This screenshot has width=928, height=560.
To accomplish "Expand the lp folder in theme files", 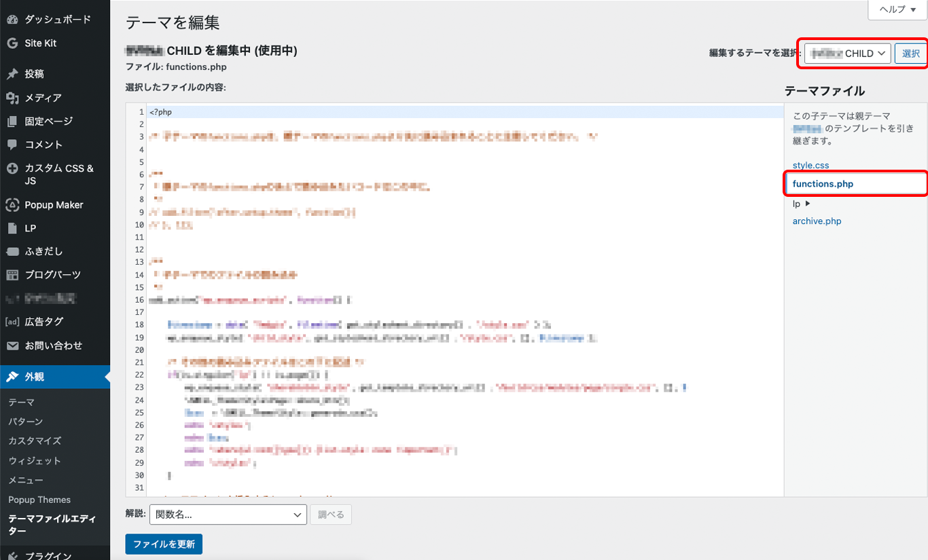I will (802, 204).
